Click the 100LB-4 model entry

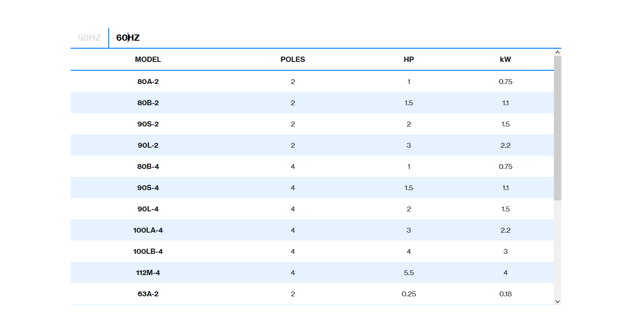coord(148,251)
